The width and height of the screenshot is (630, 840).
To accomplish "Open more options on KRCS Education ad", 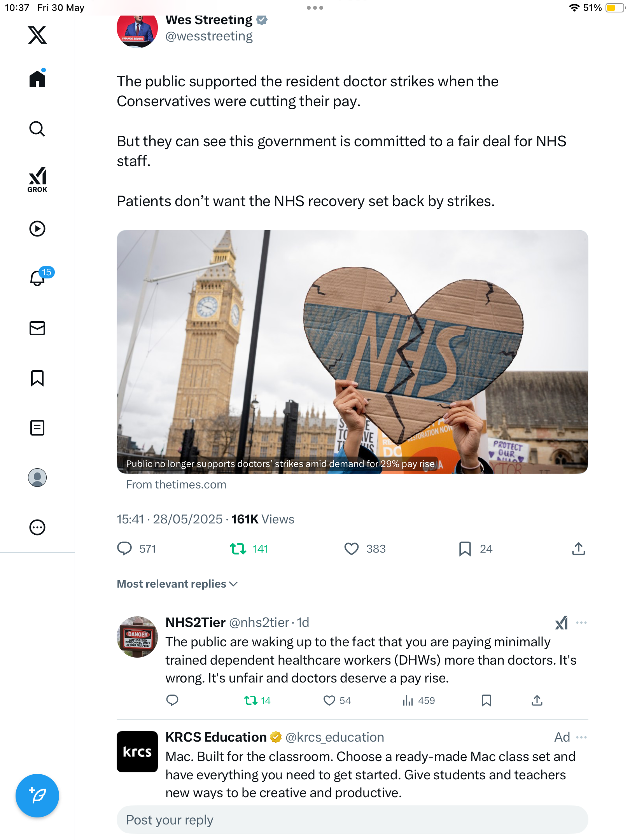I will [581, 737].
